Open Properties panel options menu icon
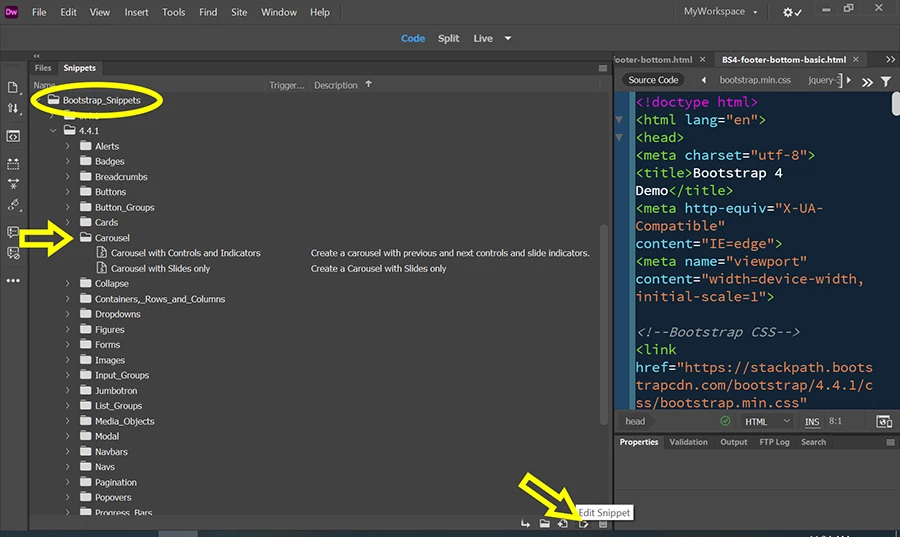Viewport: 900px width, 537px height. pos(890,442)
